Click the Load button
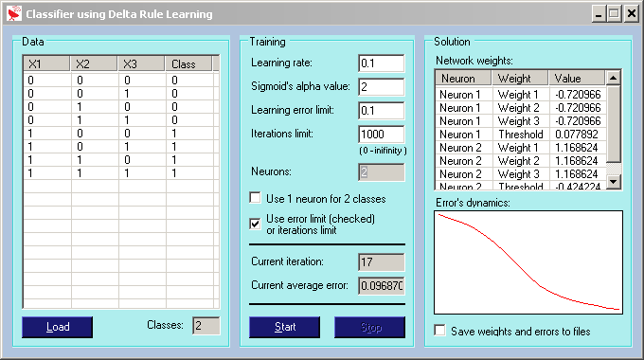This screenshot has width=644, height=360. [58, 327]
